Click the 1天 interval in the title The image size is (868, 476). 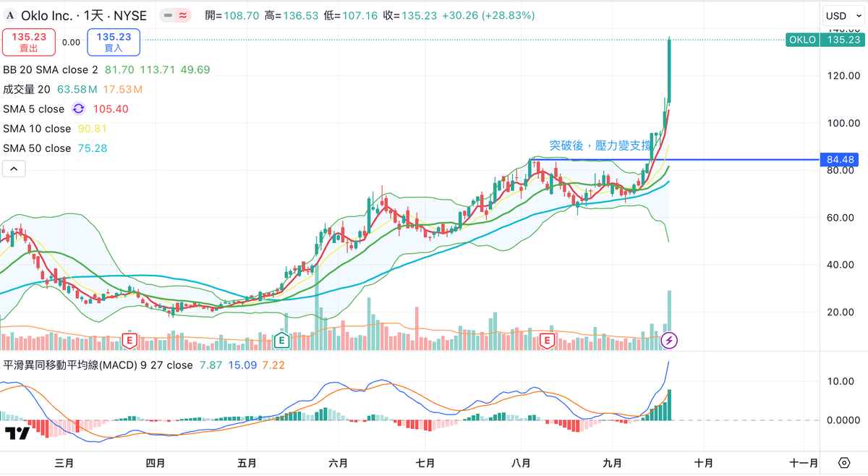(93, 15)
